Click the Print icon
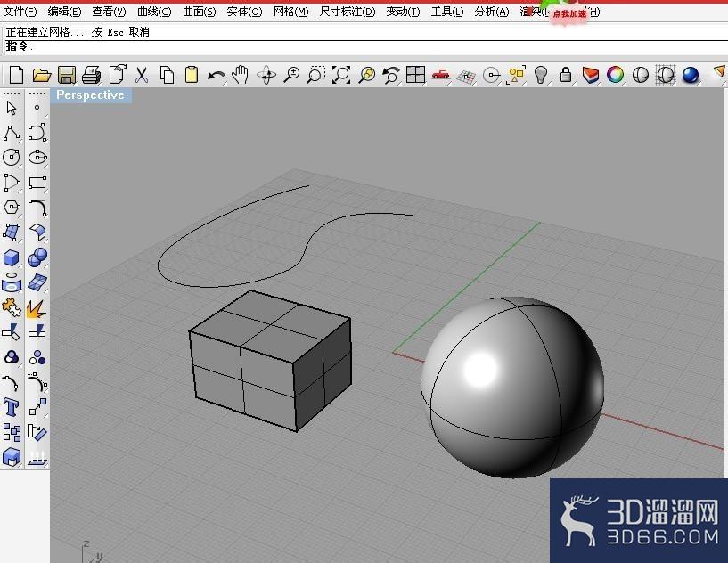The image size is (728, 563). coord(92,75)
